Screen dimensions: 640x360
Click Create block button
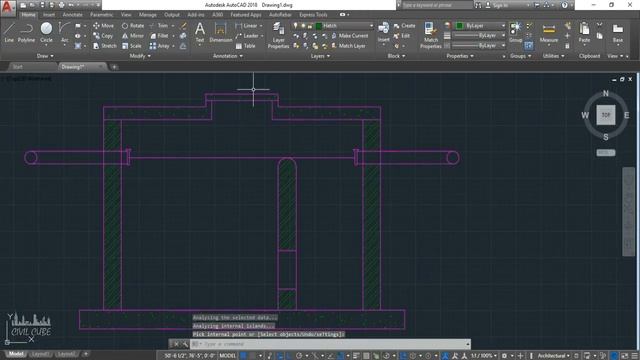pos(404,26)
